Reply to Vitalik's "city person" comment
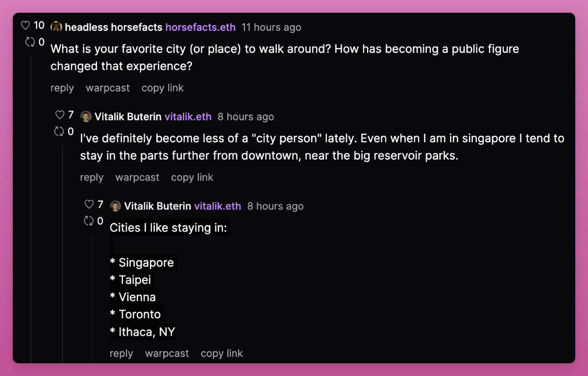Viewport: 588px width, 376px height. pyautogui.click(x=92, y=177)
